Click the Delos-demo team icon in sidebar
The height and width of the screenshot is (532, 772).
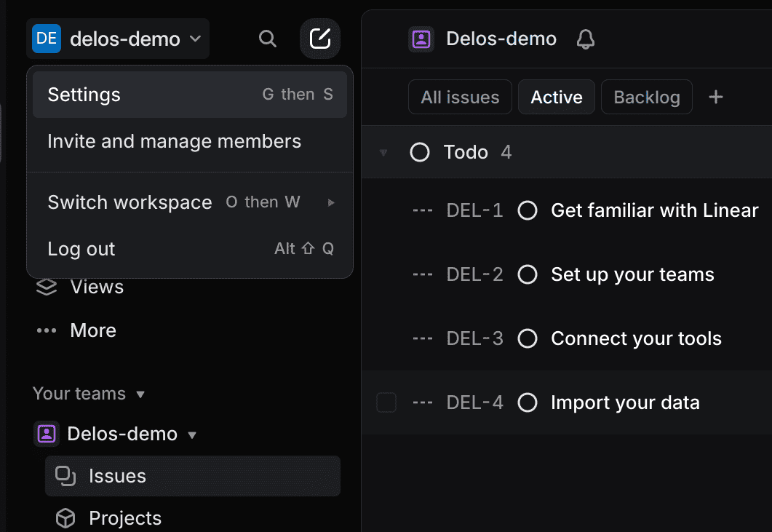tap(47, 434)
